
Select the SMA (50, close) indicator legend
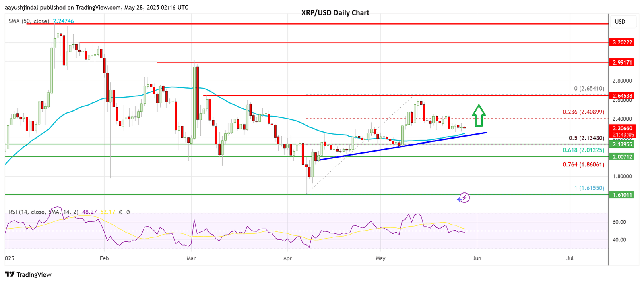29,21
